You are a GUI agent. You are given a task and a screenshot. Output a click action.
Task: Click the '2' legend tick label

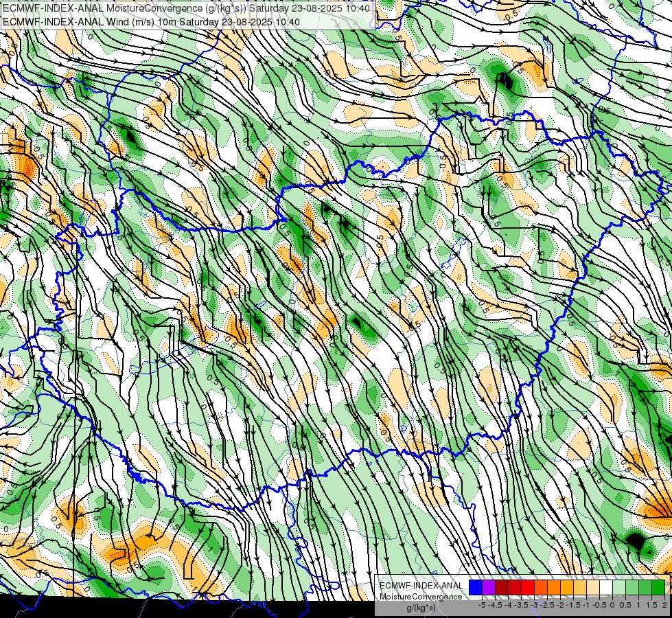(664, 605)
